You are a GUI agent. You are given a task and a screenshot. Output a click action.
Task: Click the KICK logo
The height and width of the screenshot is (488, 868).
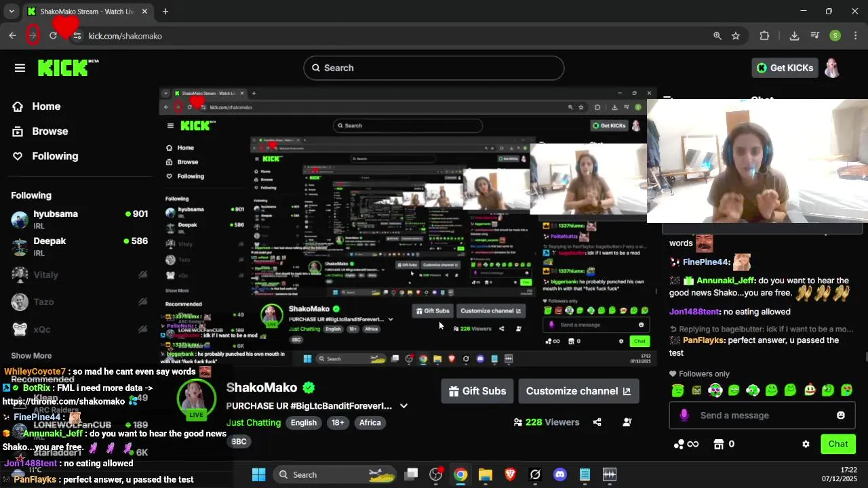68,68
